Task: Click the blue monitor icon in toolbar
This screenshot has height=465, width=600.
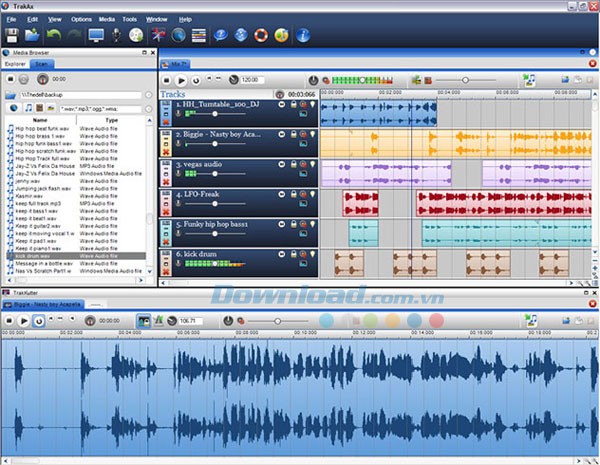Action: (96, 36)
